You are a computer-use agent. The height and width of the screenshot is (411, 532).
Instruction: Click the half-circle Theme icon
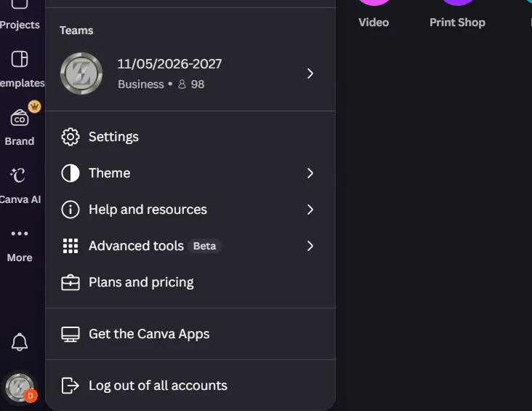70,173
